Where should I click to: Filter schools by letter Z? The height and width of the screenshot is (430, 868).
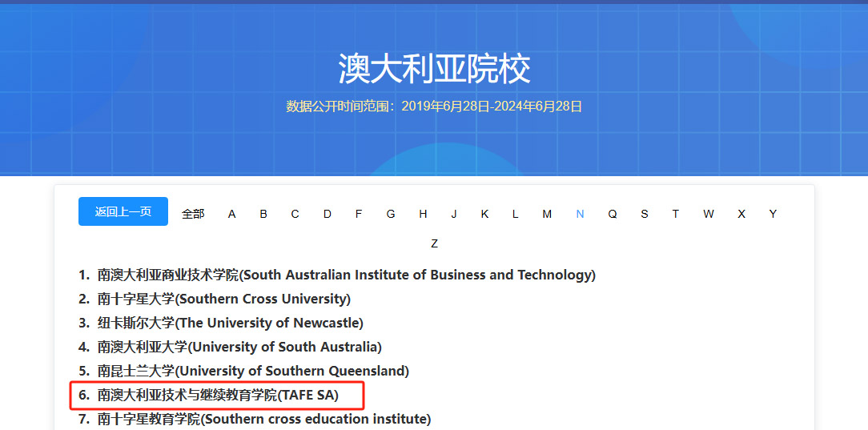click(x=435, y=243)
